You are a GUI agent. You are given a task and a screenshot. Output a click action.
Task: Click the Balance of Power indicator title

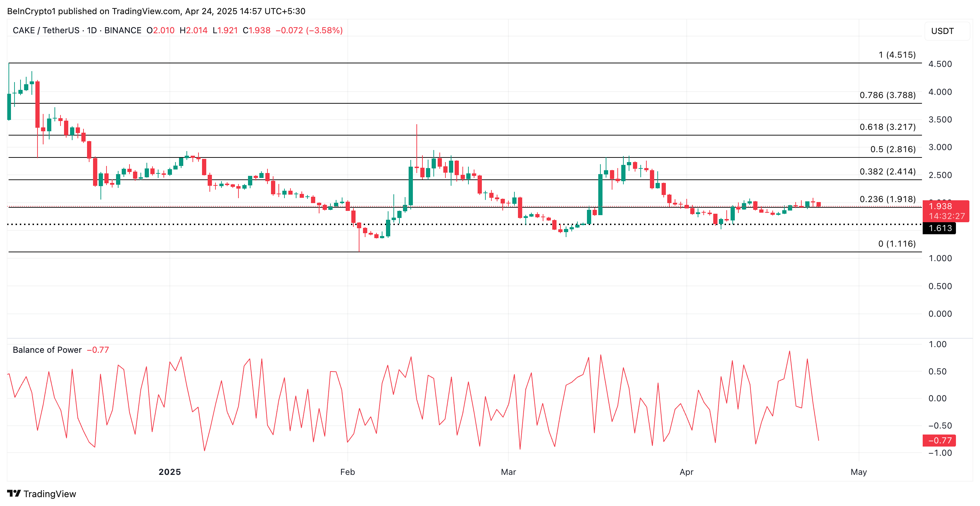tap(46, 350)
